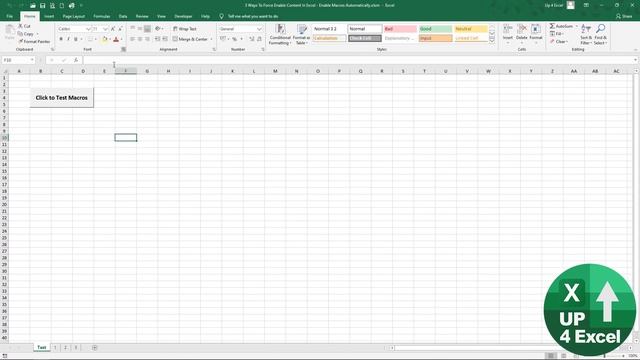Expand the Name Box dropdown

tap(32, 60)
